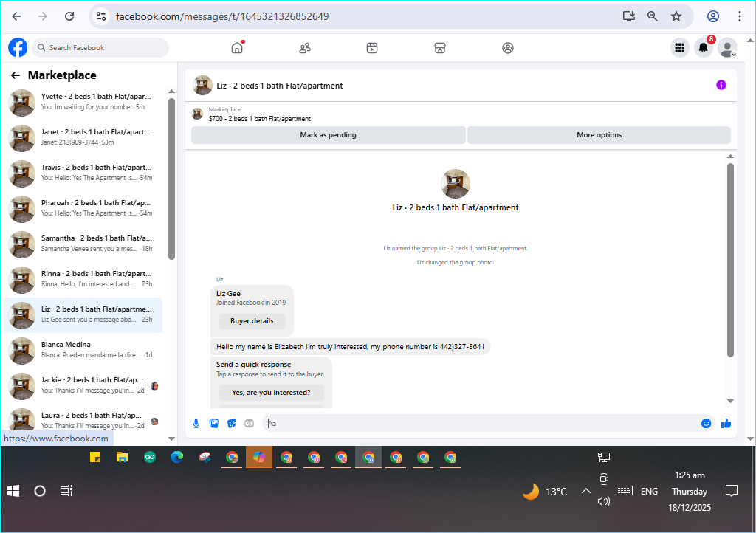Open Samantha conversation in list
Image resolution: width=756 pixels, height=533 pixels.
click(x=83, y=244)
